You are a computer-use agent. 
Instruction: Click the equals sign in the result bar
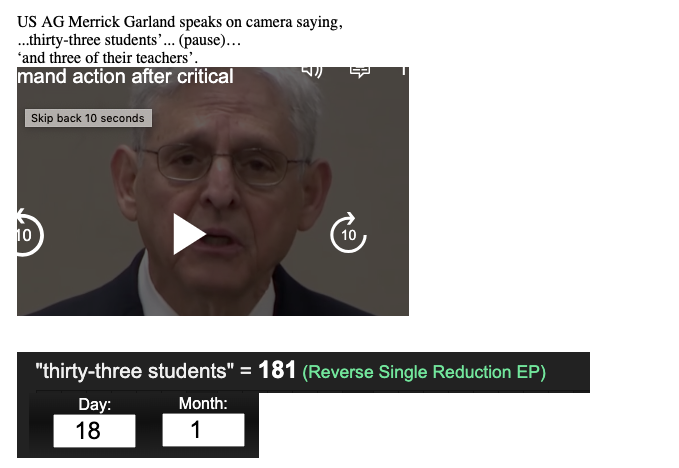(x=246, y=371)
